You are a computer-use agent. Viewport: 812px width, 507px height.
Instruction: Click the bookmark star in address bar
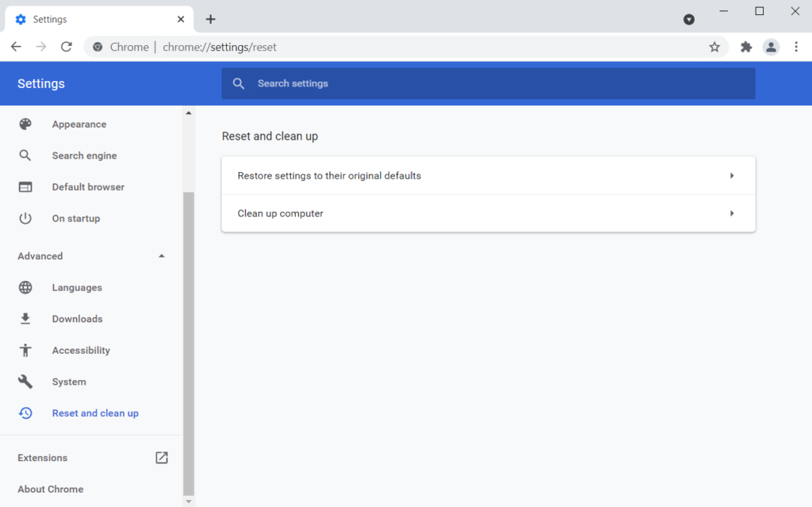click(x=714, y=47)
